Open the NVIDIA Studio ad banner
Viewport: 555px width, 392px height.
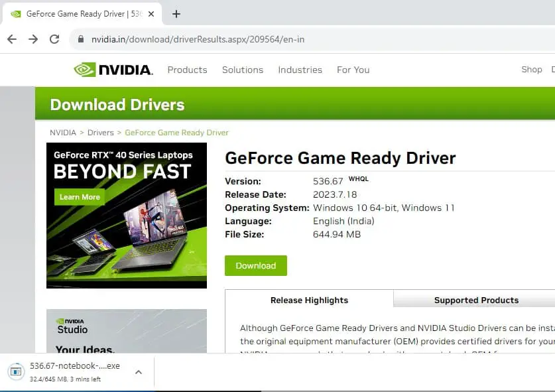pyautogui.click(x=126, y=331)
